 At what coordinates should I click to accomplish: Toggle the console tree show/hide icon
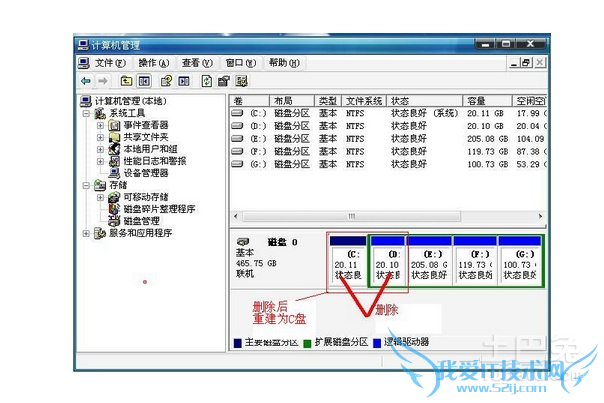tap(144, 81)
